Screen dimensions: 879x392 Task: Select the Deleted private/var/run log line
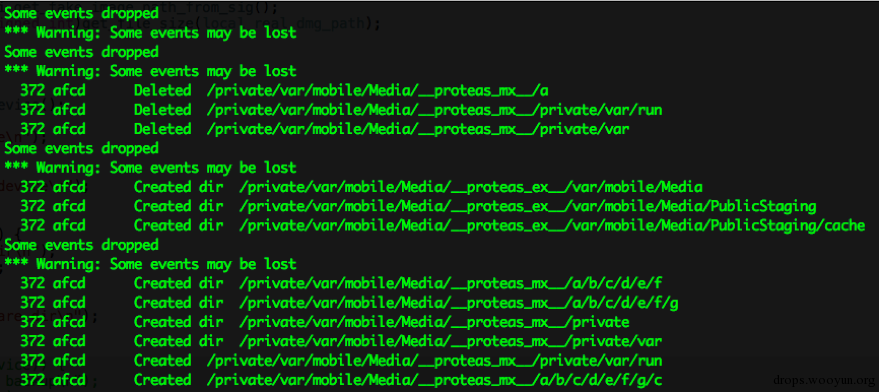pos(341,110)
